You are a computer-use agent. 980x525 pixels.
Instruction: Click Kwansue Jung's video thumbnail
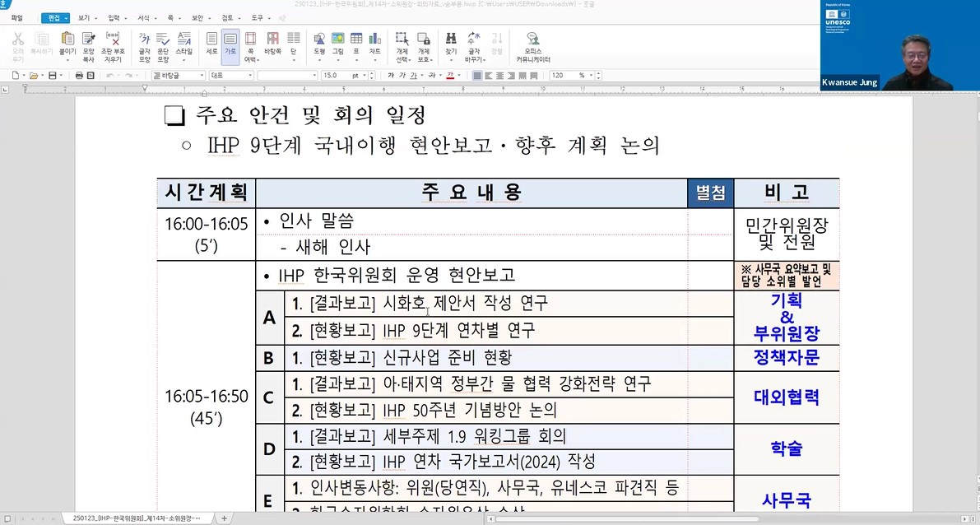pos(900,45)
